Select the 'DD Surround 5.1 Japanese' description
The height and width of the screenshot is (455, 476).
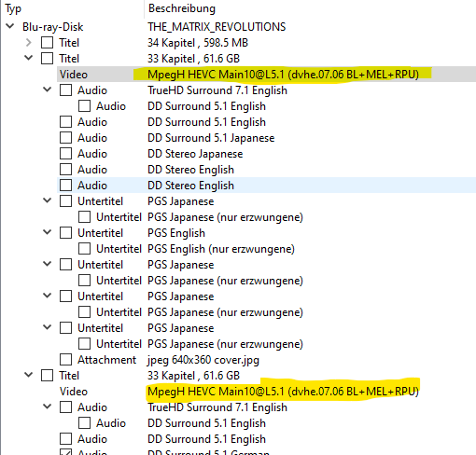(x=211, y=138)
